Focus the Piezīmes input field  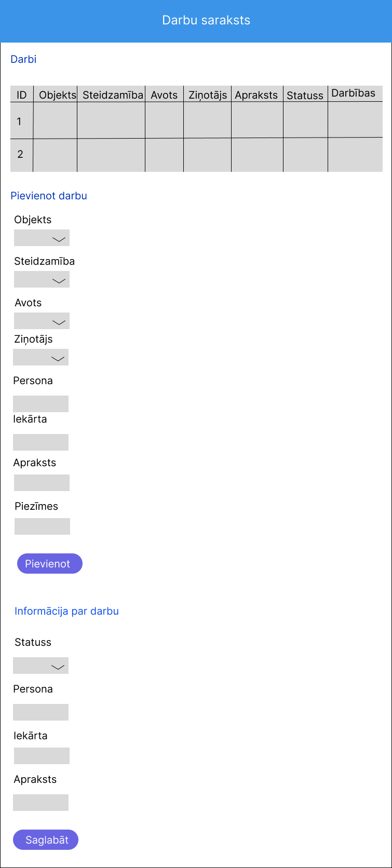(42, 526)
